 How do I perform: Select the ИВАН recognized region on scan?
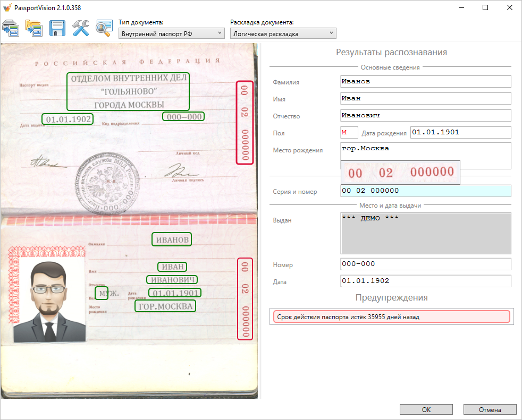click(x=172, y=267)
